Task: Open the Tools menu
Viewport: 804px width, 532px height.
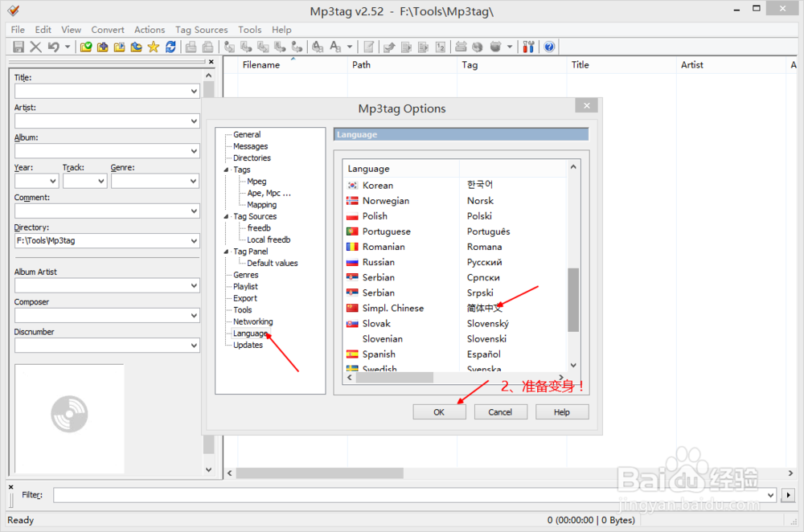Action: point(250,30)
